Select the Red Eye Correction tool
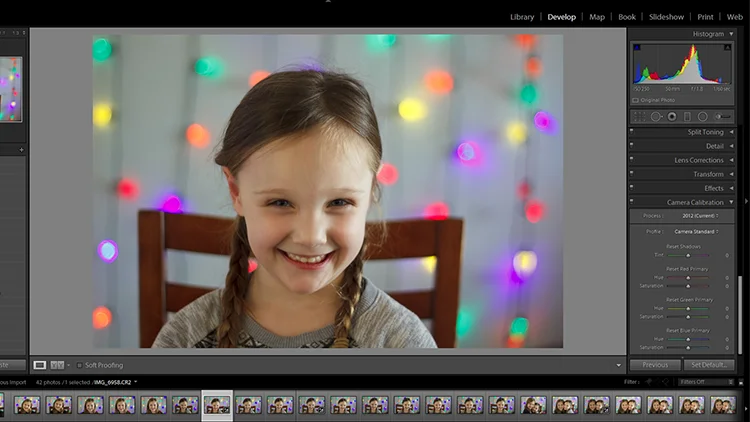The image size is (750, 422). point(672,117)
